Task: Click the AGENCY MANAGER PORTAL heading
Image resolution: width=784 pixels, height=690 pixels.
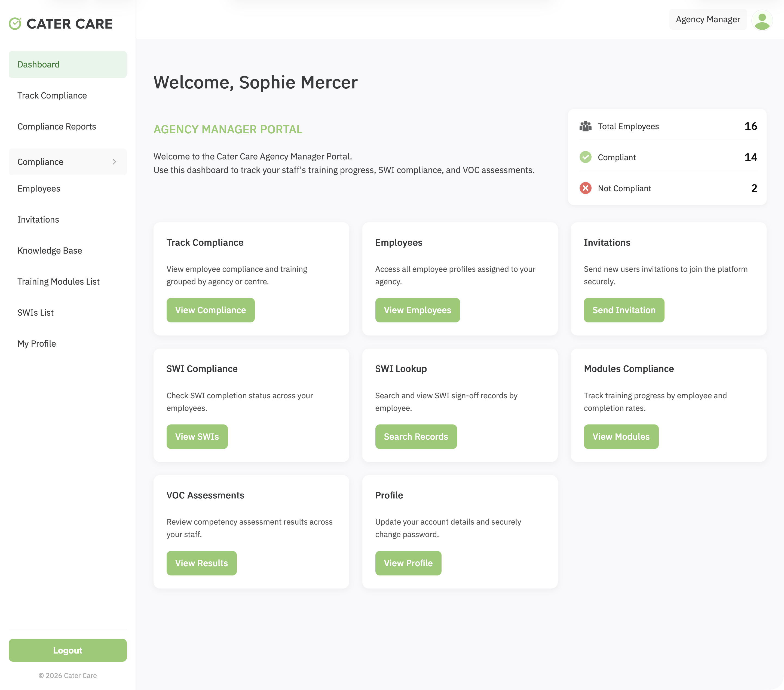Action: (x=228, y=130)
